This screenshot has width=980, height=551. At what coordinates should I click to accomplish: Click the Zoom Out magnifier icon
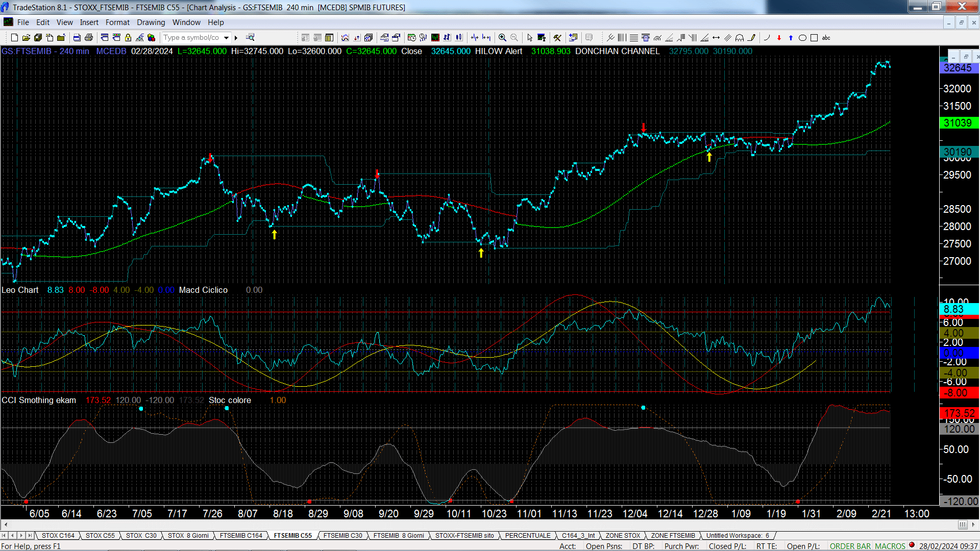[514, 38]
